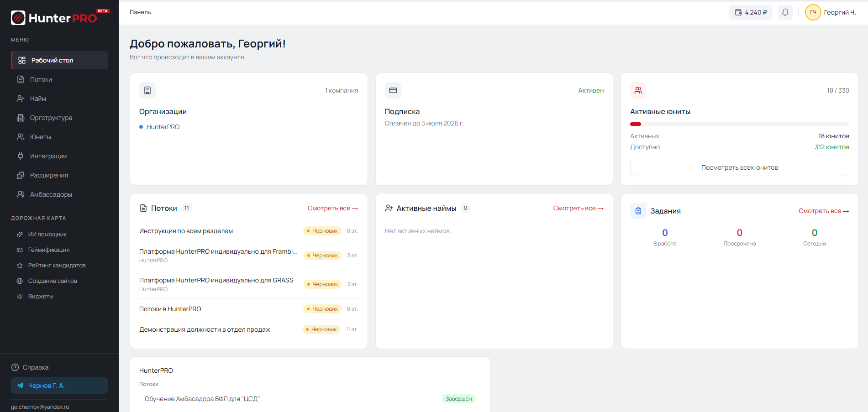Go to Оргструктура in sidebar
The image size is (868, 412).
click(x=59, y=118)
